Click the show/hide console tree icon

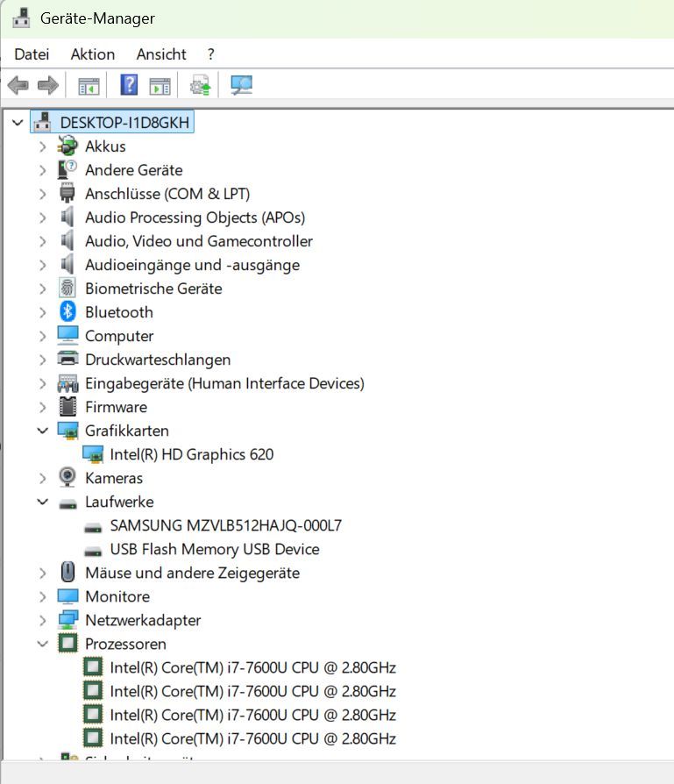[x=89, y=85]
